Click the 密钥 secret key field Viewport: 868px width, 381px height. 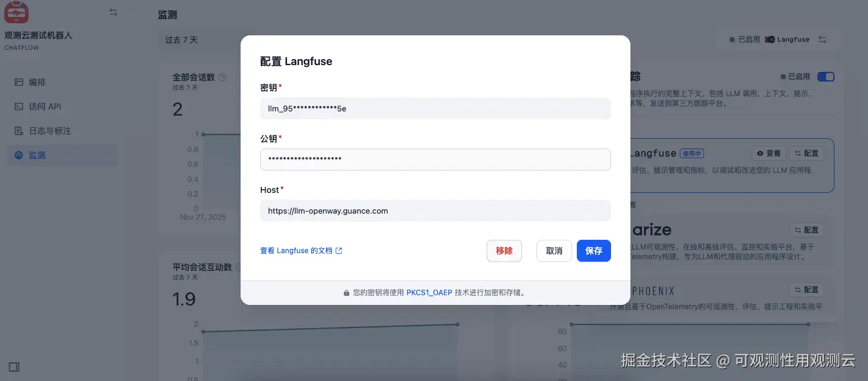point(435,108)
